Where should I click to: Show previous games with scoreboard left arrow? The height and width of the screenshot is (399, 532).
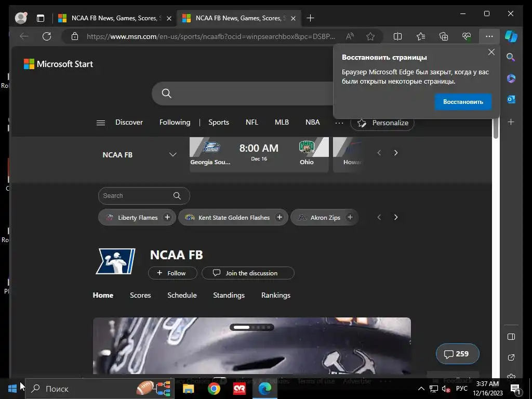[x=379, y=153]
